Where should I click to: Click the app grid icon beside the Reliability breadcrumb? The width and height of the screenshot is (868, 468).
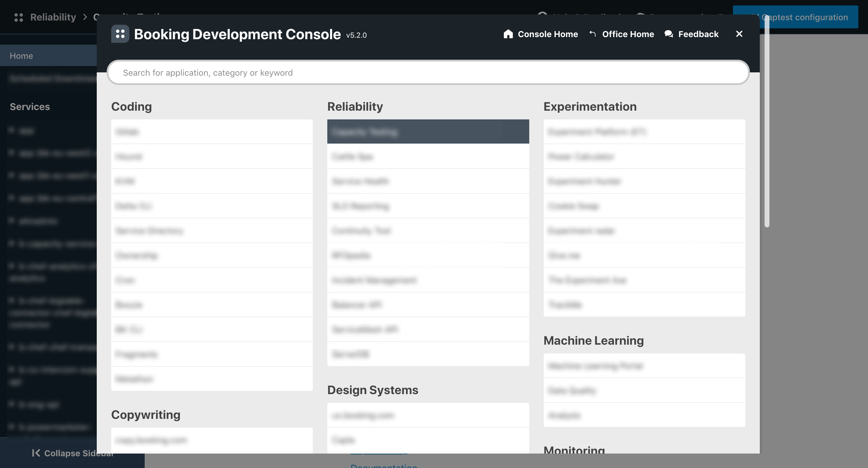click(18, 17)
